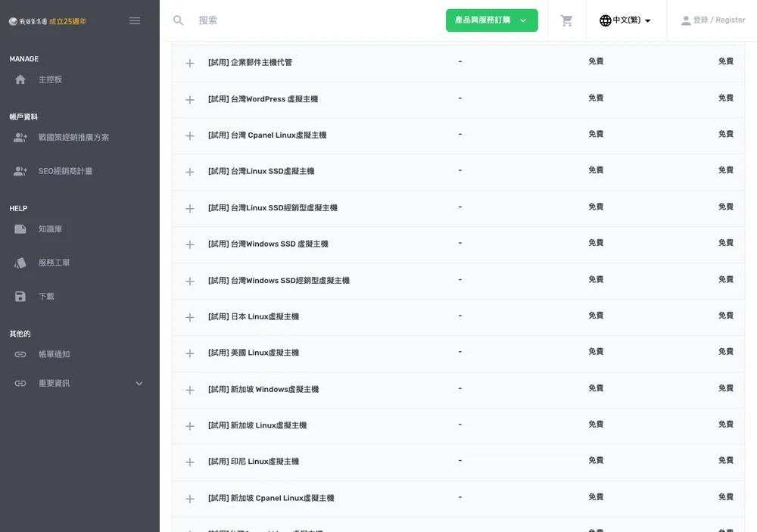Expand the [試用] 新加坡 Linux虛擬主機 row
Screen dimensions: 757x532
190,426
